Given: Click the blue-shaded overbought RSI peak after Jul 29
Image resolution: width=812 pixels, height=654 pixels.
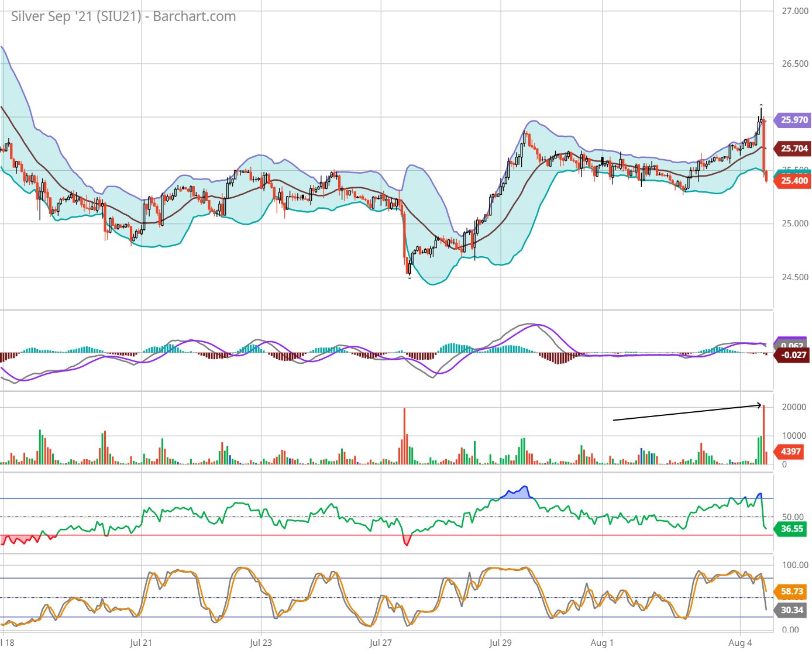Looking at the screenshot, I should coord(518,492).
